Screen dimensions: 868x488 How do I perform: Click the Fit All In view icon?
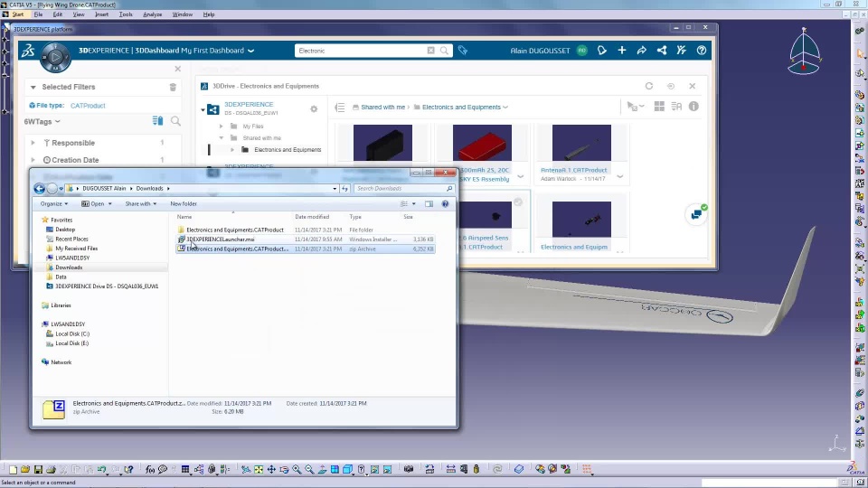pos(259,469)
